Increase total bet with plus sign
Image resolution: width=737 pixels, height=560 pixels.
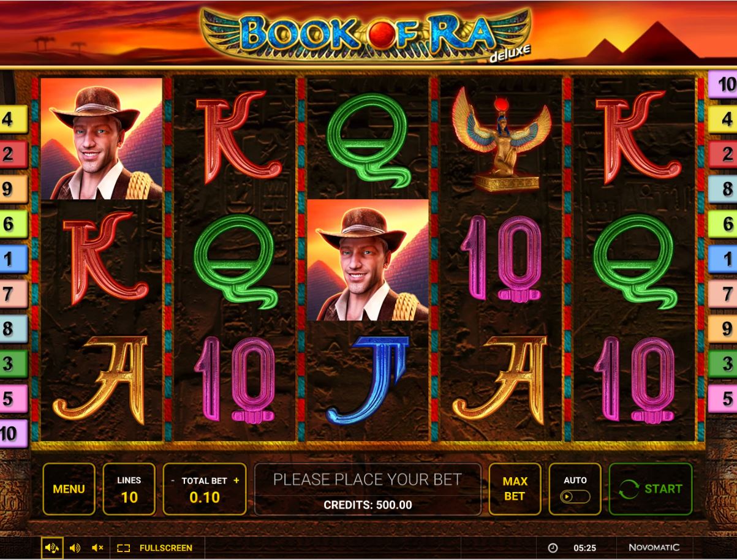coord(236,481)
